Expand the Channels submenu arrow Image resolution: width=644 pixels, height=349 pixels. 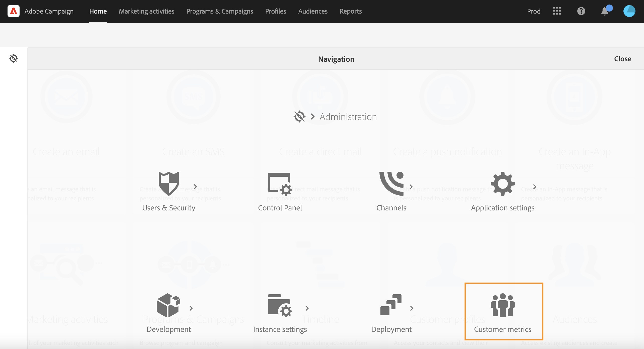[x=411, y=187]
